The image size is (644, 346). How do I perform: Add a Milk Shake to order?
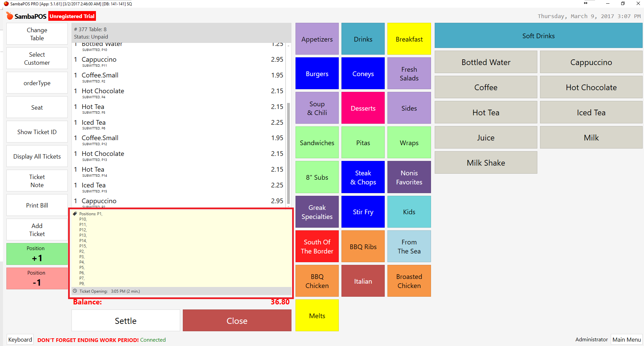486,163
